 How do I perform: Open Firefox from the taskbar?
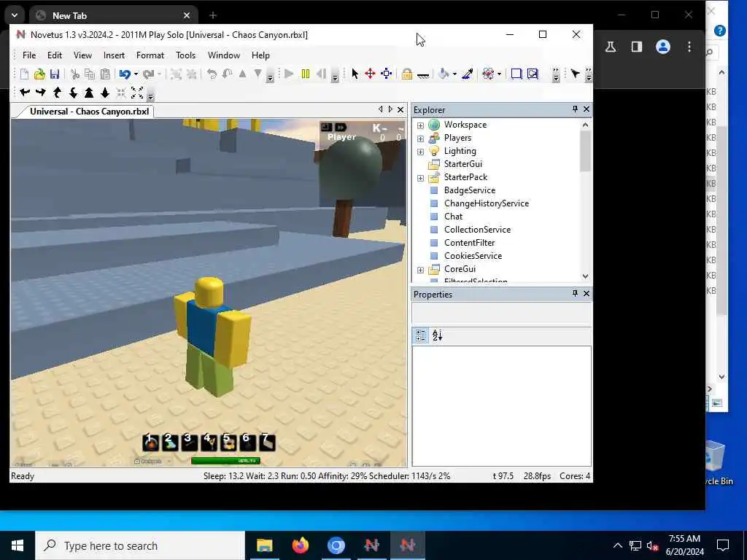300,545
